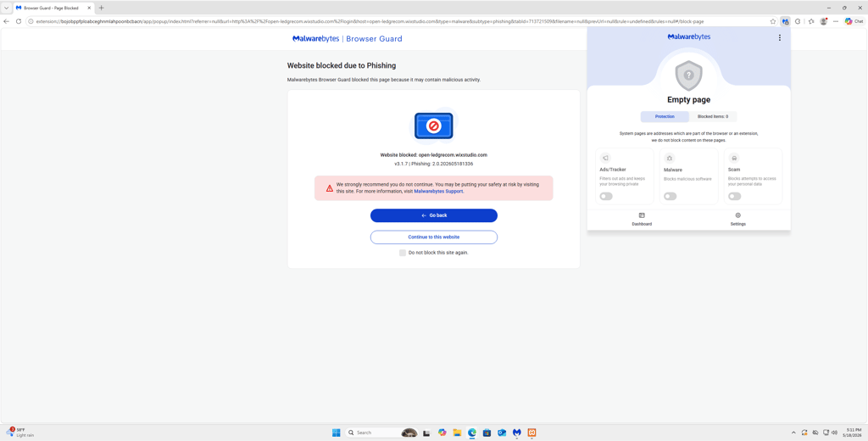
Task: Open Settings in Malwarebytes popup
Action: coord(738,219)
